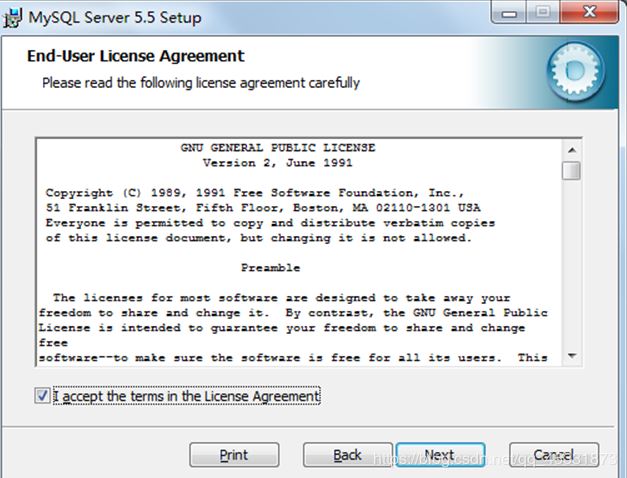627x478 pixels.
Task: Click the 'Preamble' heading in license text
Action: 270,268
